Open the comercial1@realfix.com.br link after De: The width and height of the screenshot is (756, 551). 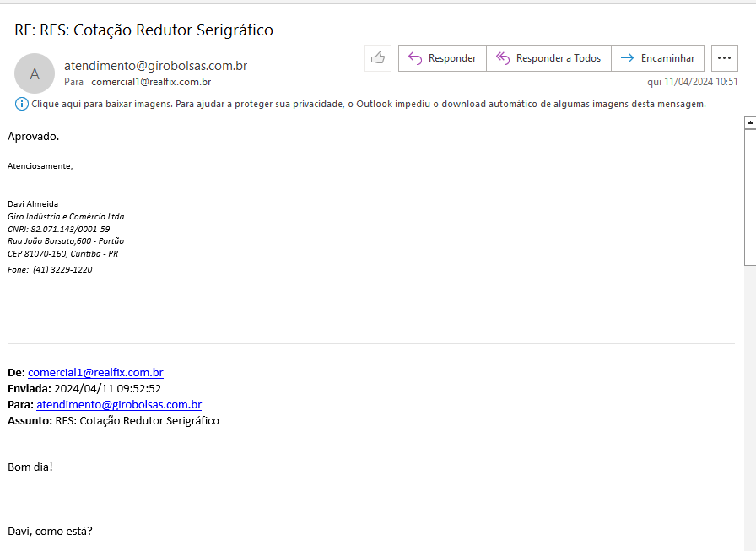95,372
